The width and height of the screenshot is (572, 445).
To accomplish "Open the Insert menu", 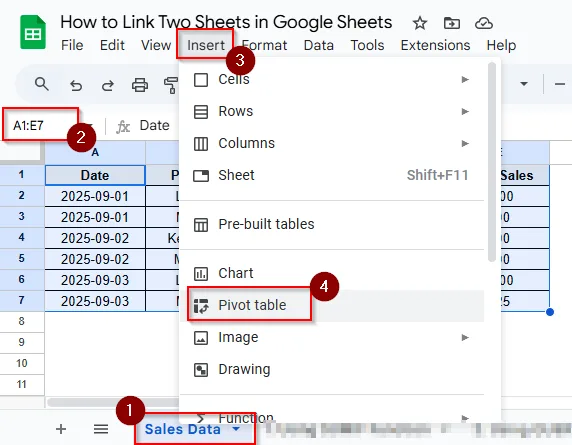I will coord(206,45).
